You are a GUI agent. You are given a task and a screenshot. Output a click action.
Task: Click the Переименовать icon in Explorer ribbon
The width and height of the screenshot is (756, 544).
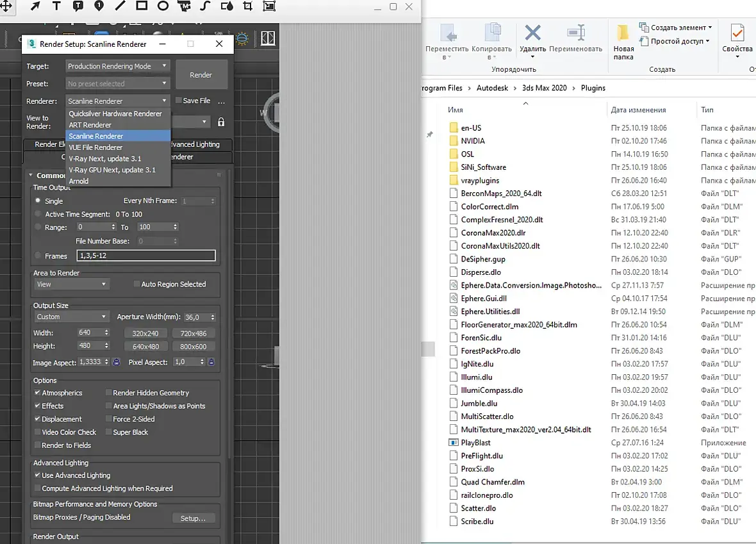pos(576,33)
